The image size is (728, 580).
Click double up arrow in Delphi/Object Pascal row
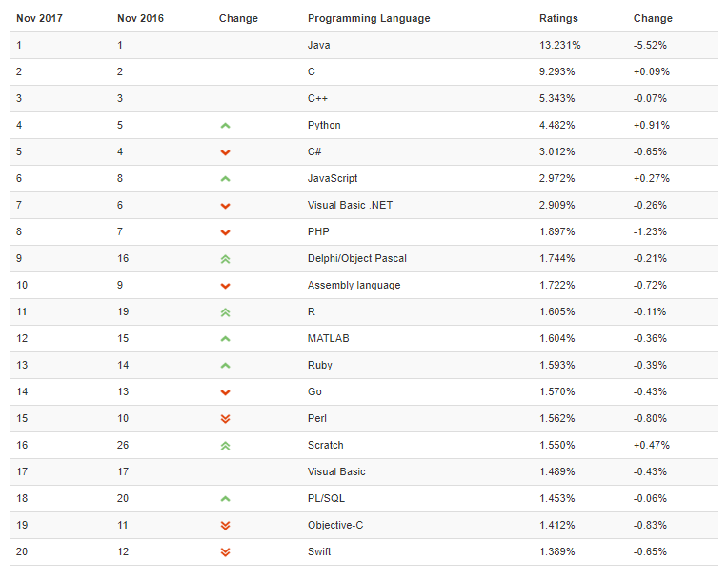click(225, 258)
